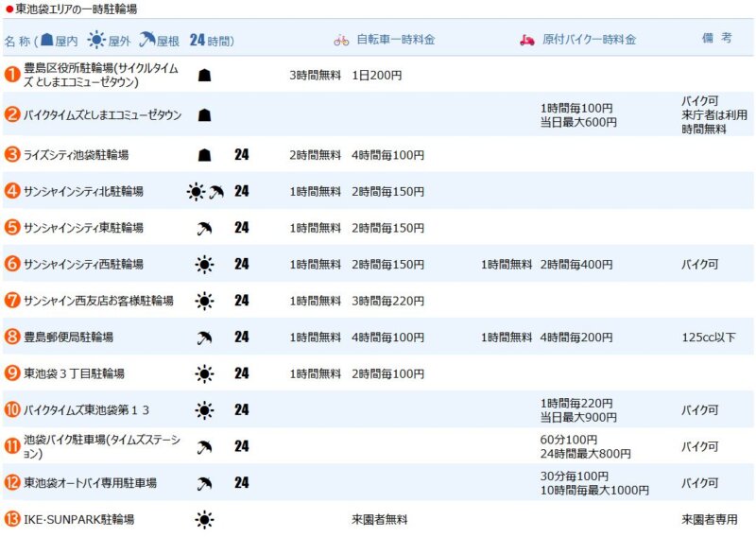Viewport: 756px width, 537px height.
Task: Click the 来園者専用 remark text
Action: 709,520
